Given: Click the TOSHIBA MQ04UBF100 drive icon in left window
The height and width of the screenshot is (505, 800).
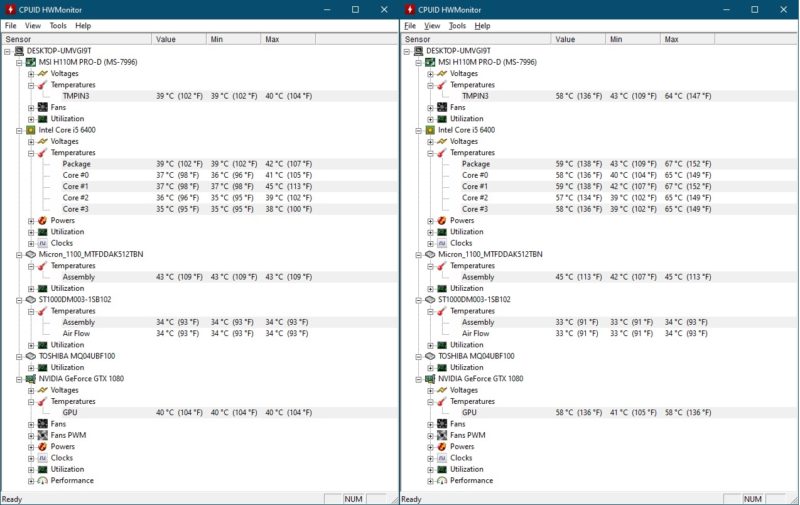Looking at the screenshot, I should [x=30, y=356].
